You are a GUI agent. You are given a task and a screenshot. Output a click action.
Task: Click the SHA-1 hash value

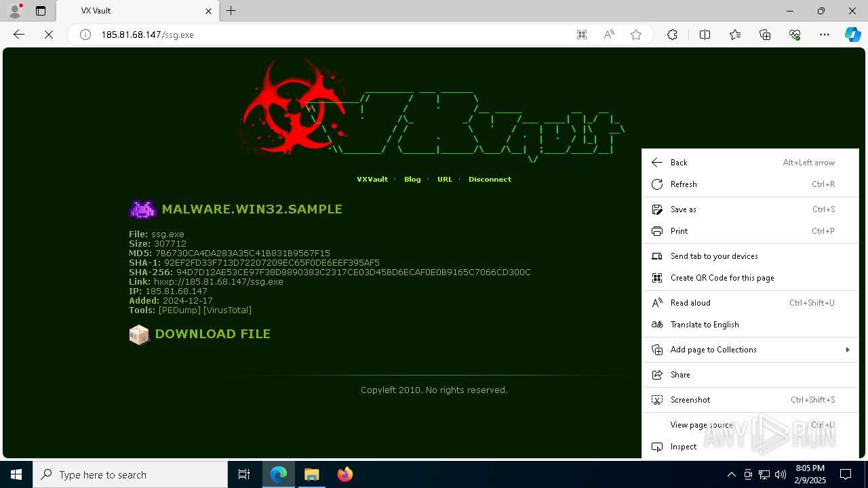272,263
